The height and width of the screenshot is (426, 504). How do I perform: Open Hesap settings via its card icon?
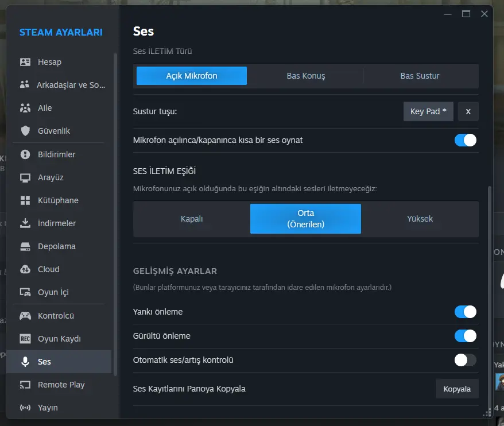[25, 62]
